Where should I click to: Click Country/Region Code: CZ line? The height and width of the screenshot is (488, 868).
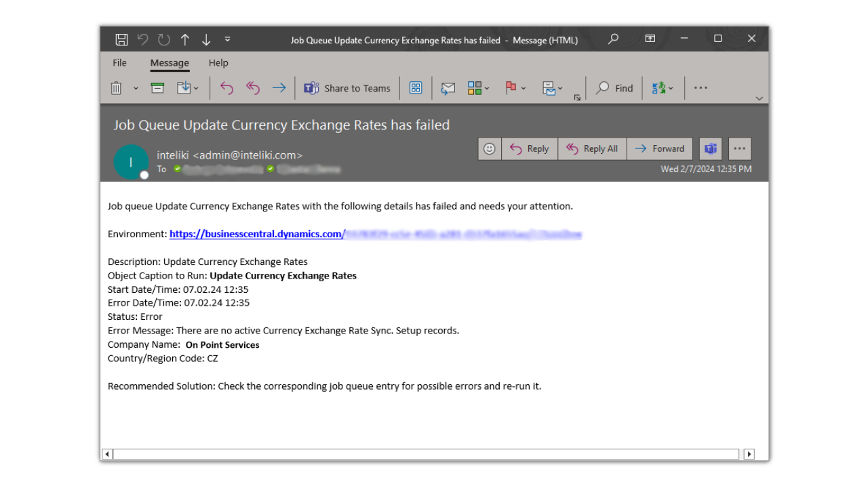[163, 359]
